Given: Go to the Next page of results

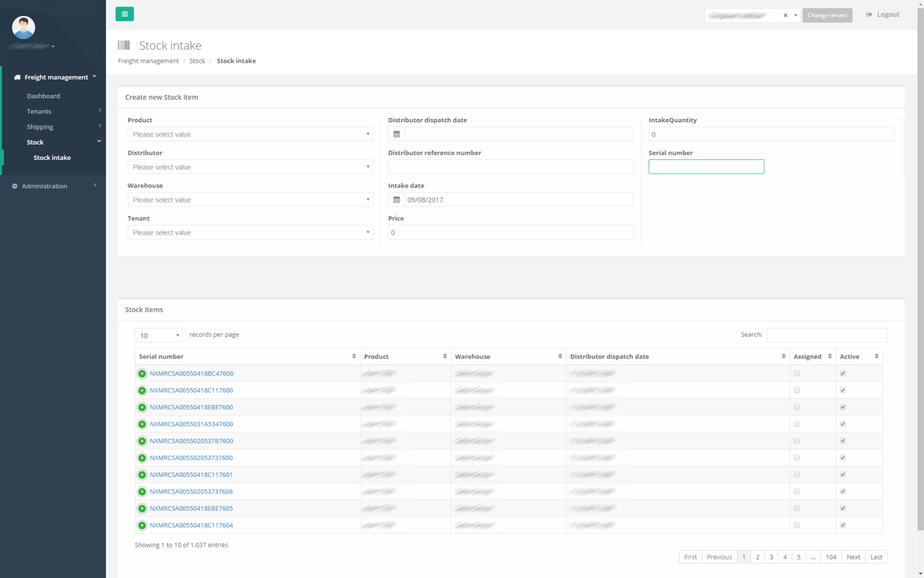Looking at the screenshot, I should click(853, 557).
